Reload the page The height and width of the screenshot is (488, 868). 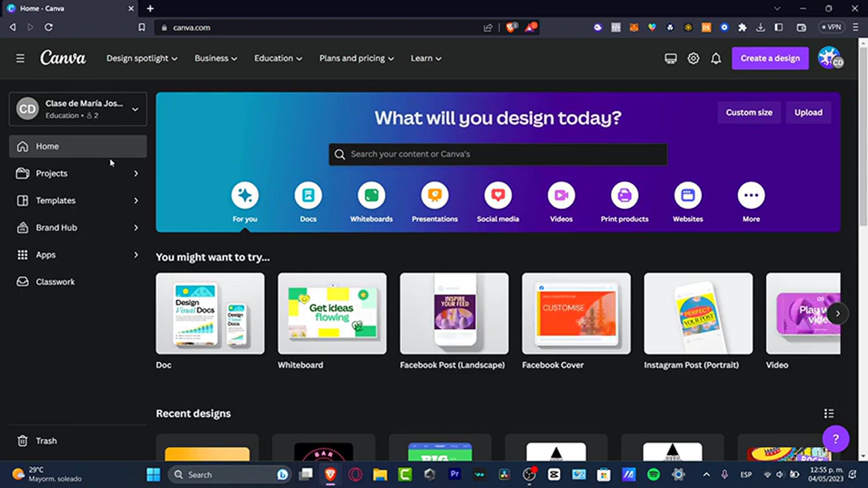click(48, 27)
